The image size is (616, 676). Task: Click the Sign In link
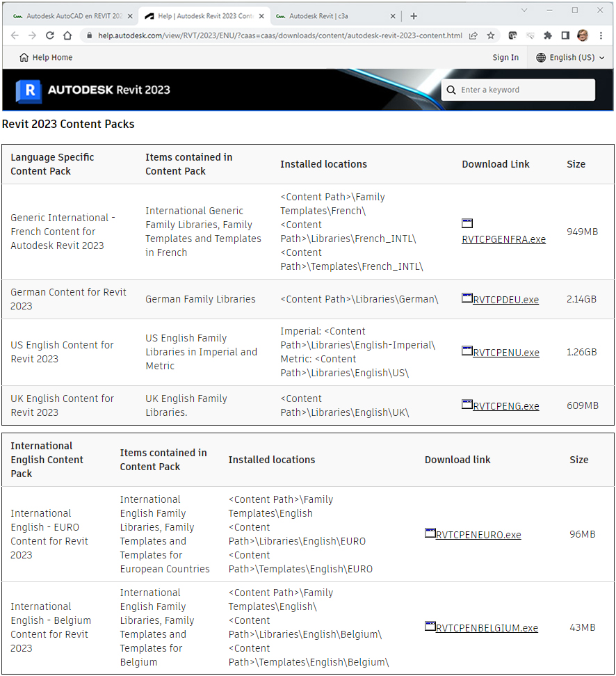click(505, 57)
